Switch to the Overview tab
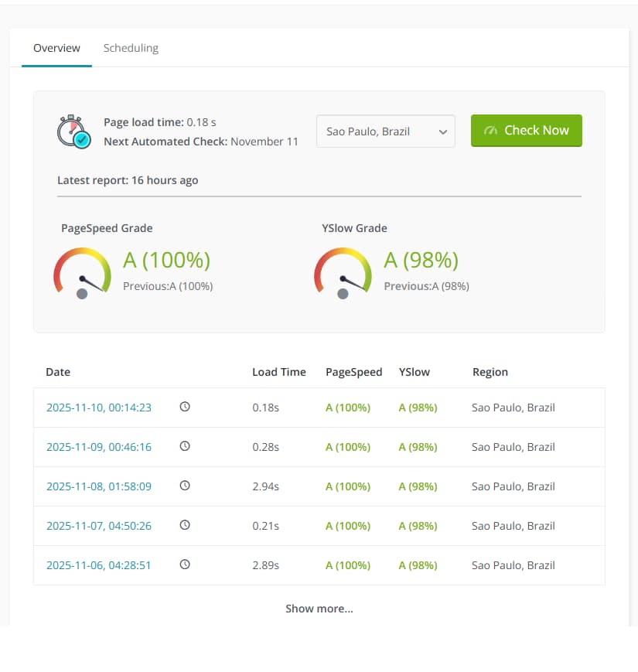Screen dimensions: 638x672 (x=56, y=48)
